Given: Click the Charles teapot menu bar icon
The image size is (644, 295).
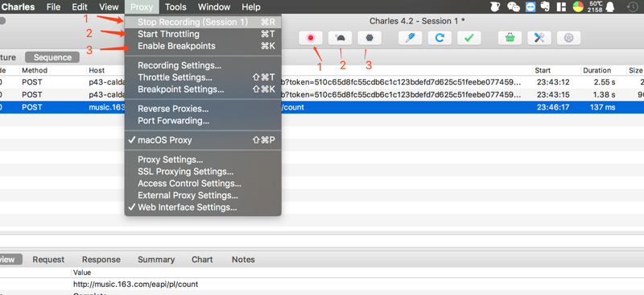Looking at the screenshot, I should (496, 6).
